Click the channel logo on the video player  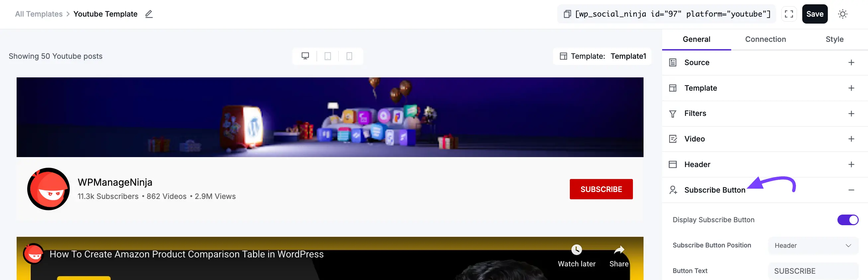[34, 254]
